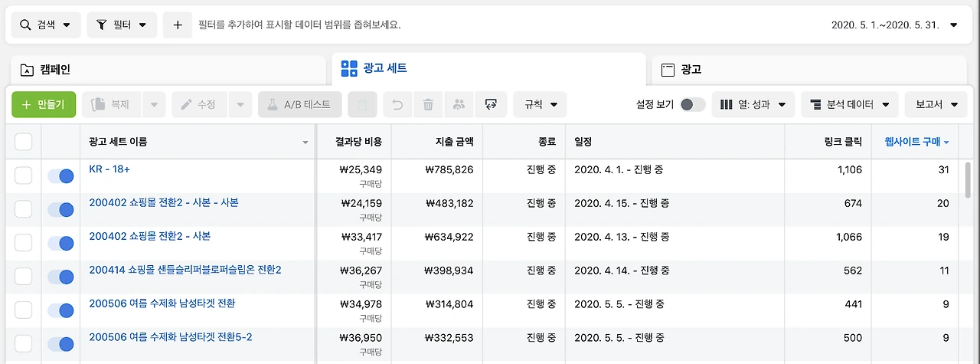
Task: Check the 전환5-2 row checkbox
Action: click(23, 343)
